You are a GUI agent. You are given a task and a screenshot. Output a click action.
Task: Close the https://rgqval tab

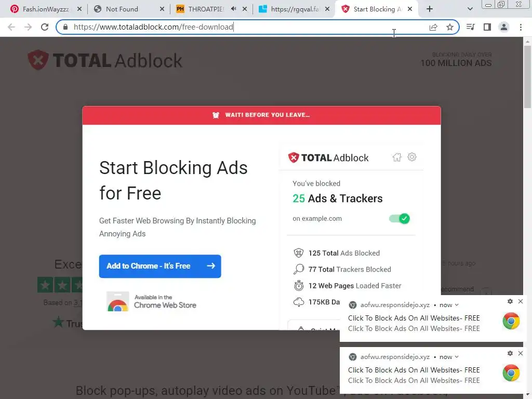pos(327,9)
